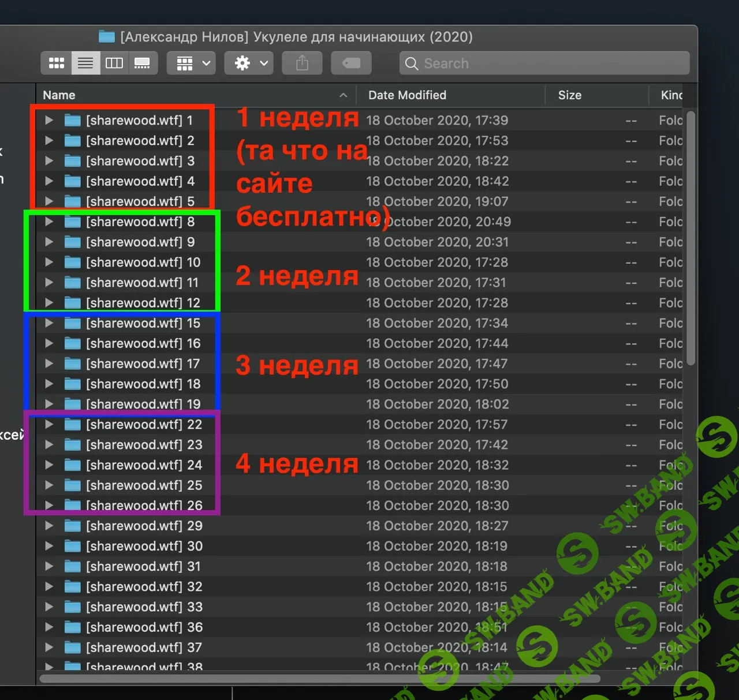Screen dimensions: 739x700
Task: Click the Share toolbar icon
Action: 302,63
